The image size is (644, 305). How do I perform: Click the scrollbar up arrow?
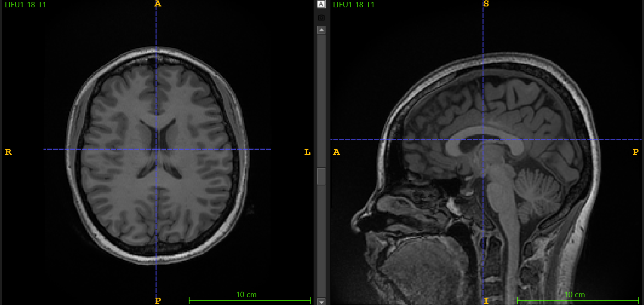[x=321, y=30]
